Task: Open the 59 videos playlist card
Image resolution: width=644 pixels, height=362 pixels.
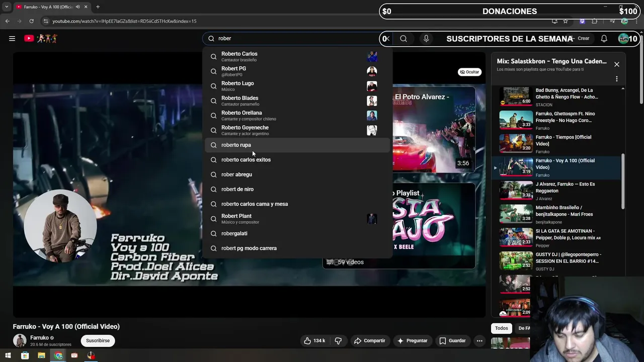Action: tap(399, 226)
